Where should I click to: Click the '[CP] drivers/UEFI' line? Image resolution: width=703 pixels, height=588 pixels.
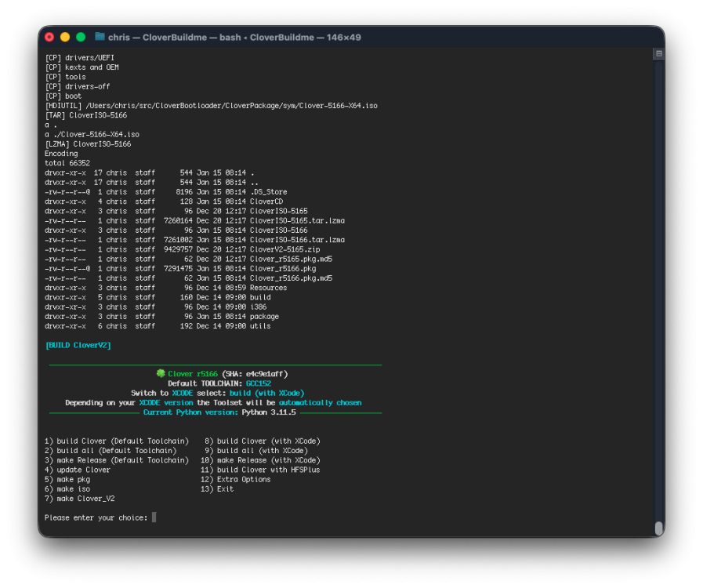[79, 58]
